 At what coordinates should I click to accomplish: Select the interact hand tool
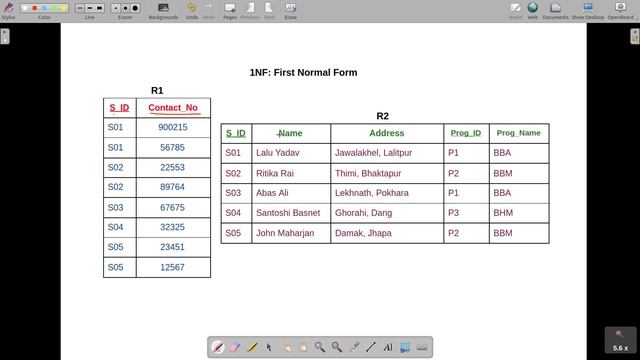point(286,347)
